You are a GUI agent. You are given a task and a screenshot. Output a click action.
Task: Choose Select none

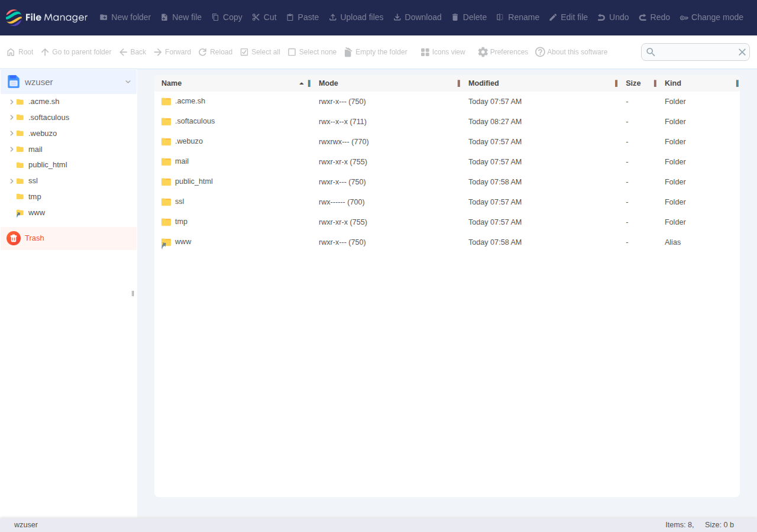[312, 52]
